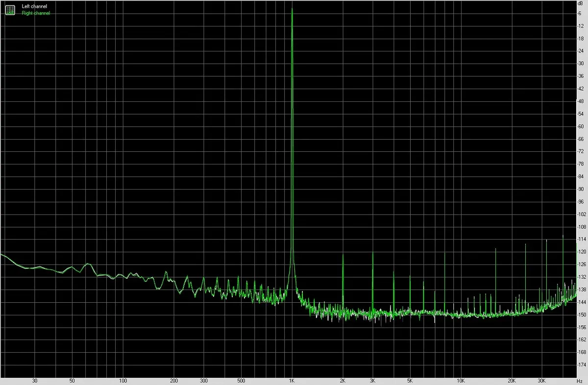Image resolution: width=588 pixels, height=385 pixels.
Task: Click the "5K" frequency axis label
Action: click(x=410, y=381)
